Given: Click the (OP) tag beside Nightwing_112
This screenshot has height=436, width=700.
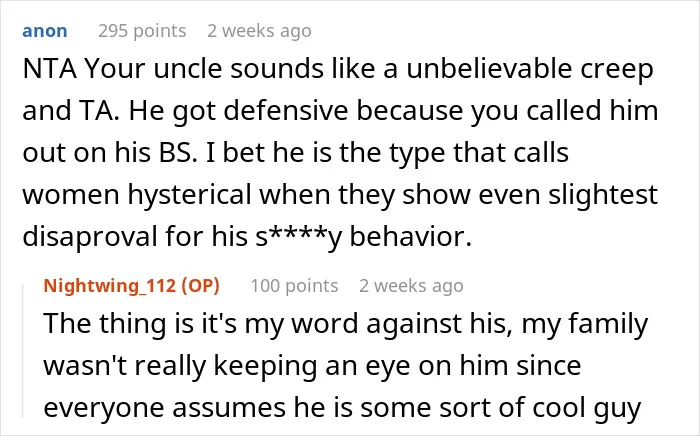Looking at the screenshot, I should [x=200, y=286].
